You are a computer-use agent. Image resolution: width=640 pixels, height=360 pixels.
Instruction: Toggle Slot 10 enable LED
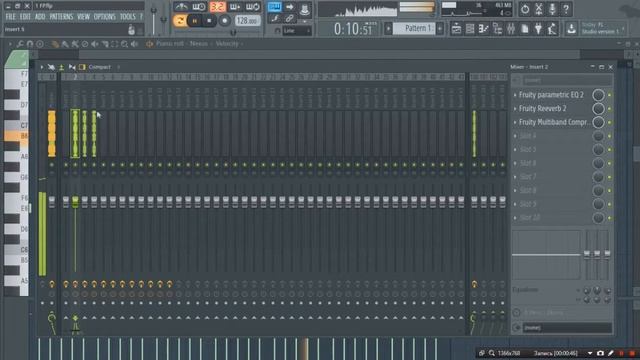(x=609, y=218)
